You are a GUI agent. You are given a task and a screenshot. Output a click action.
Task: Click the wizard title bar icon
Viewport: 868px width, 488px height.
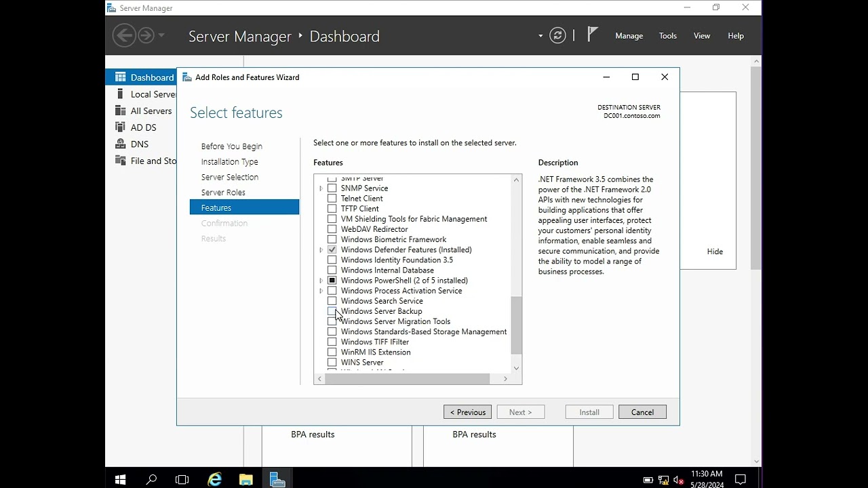187,77
